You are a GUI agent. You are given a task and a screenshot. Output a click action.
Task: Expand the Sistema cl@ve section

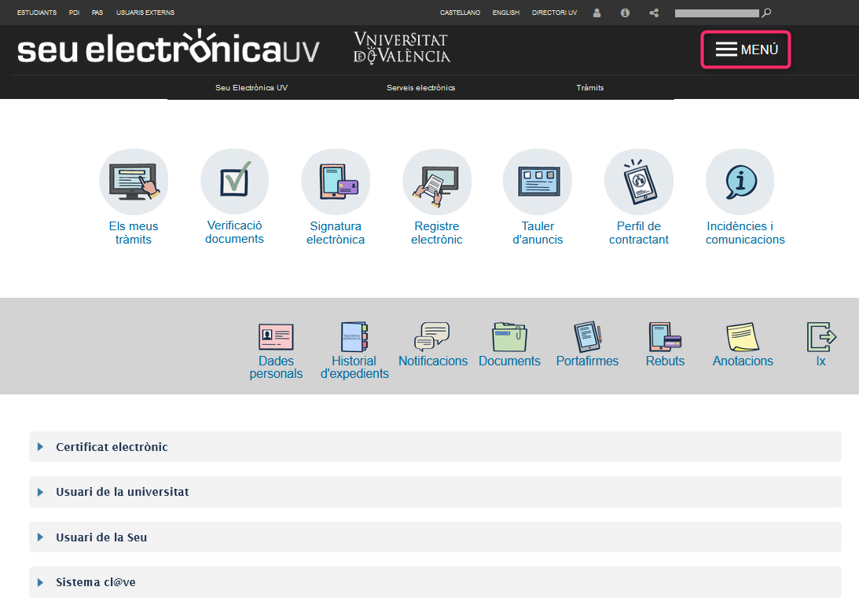coord(435,582)
